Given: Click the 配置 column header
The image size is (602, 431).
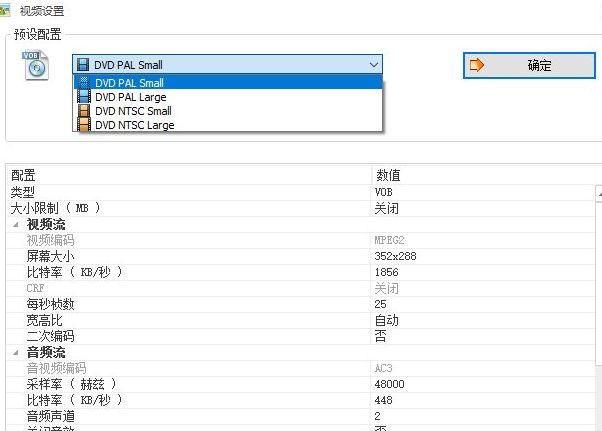Looking at the screenshot, I should pos(22,175).
